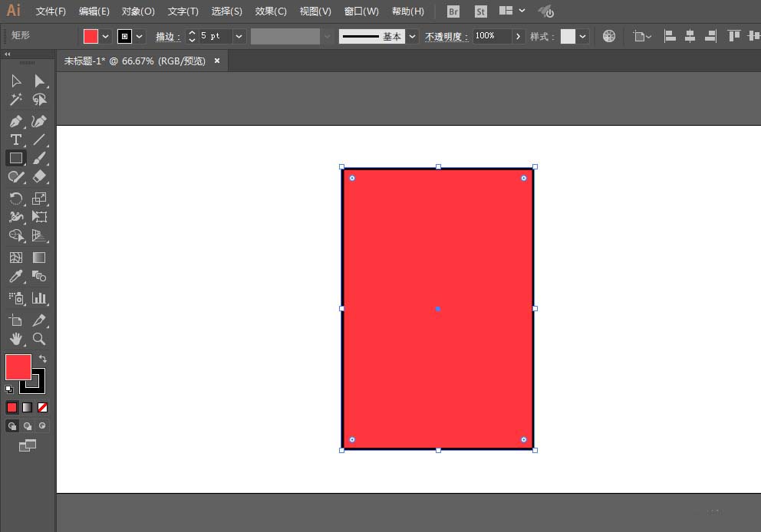Select the Blend tool
The image size is (761, 532).
click(39, 277)
